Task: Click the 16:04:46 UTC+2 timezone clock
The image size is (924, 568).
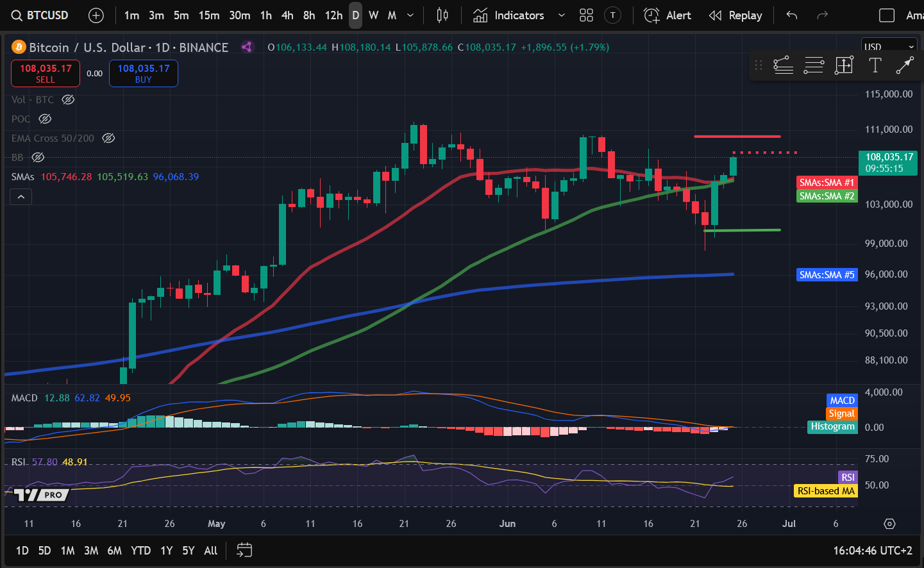Action: [873, 551]
